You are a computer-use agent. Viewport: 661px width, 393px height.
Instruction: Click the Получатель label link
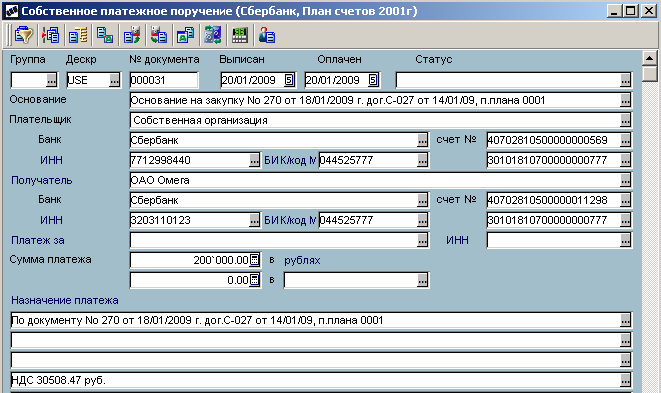click(42, 180)
